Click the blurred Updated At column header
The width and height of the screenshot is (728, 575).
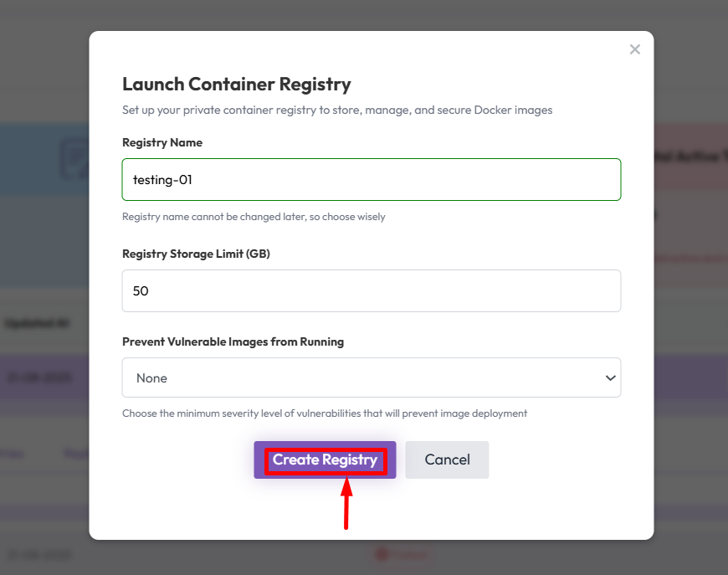click(37, 323)
